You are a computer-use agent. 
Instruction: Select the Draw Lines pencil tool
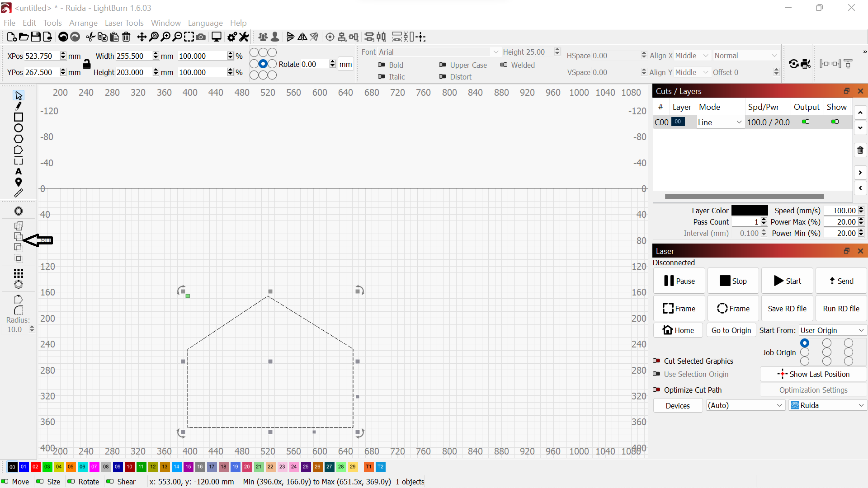pyautogui.click(x=18, y=106)
